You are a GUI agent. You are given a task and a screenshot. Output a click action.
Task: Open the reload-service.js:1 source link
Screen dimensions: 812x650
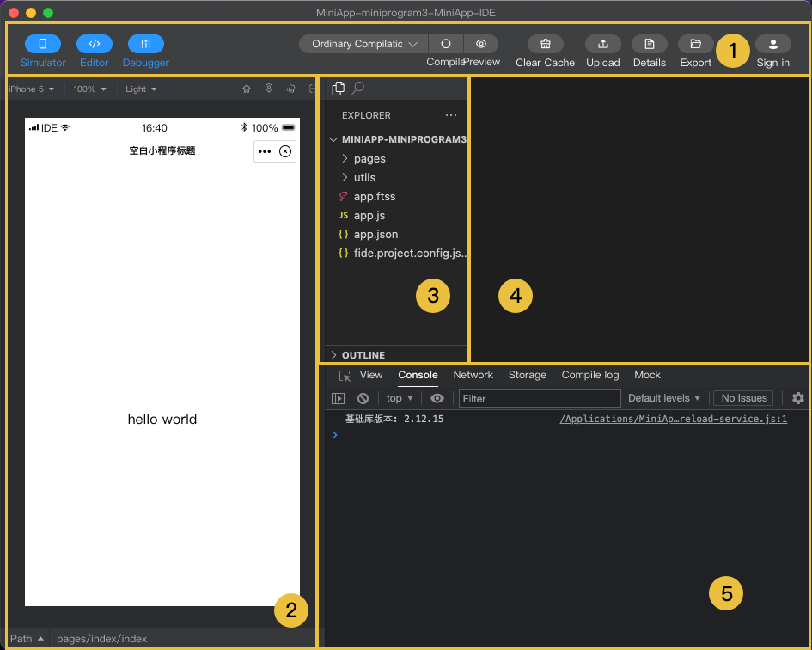coord(673,419)
